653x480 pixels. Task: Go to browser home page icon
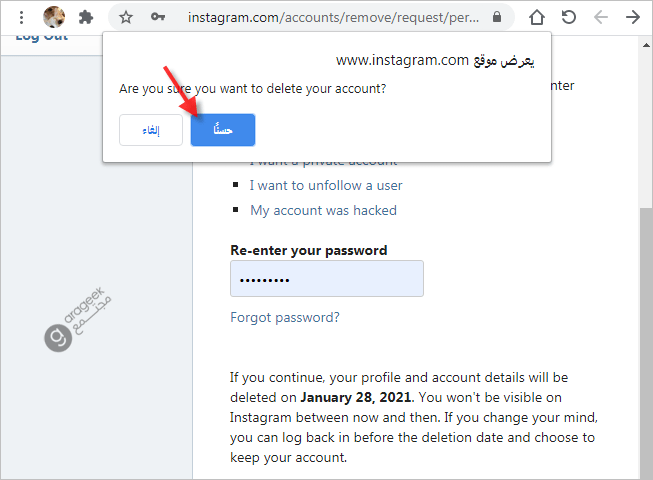pos(537,17)
